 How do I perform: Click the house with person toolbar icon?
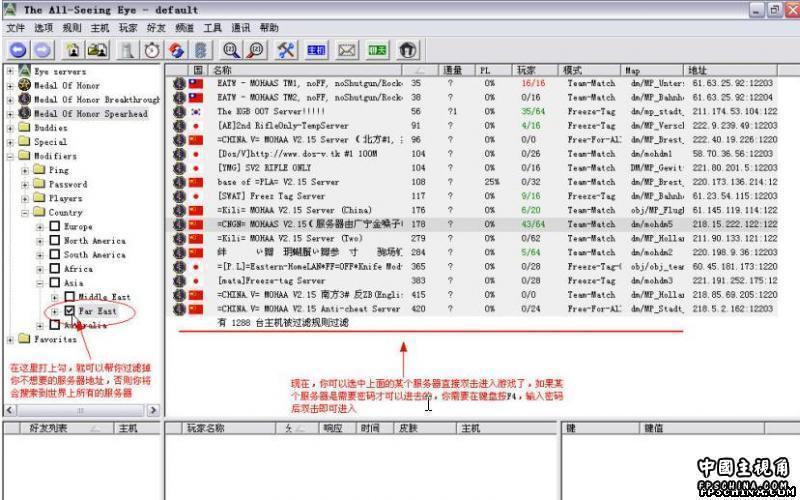(73, 50)
